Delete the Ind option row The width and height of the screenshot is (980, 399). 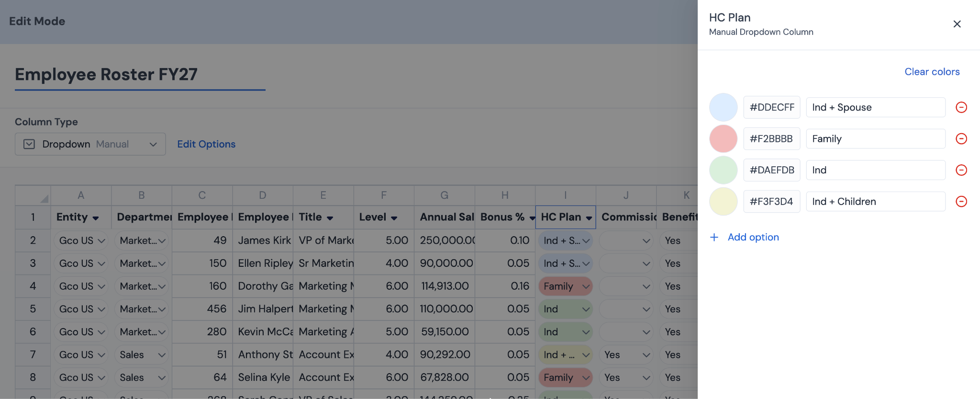(961, 170)
